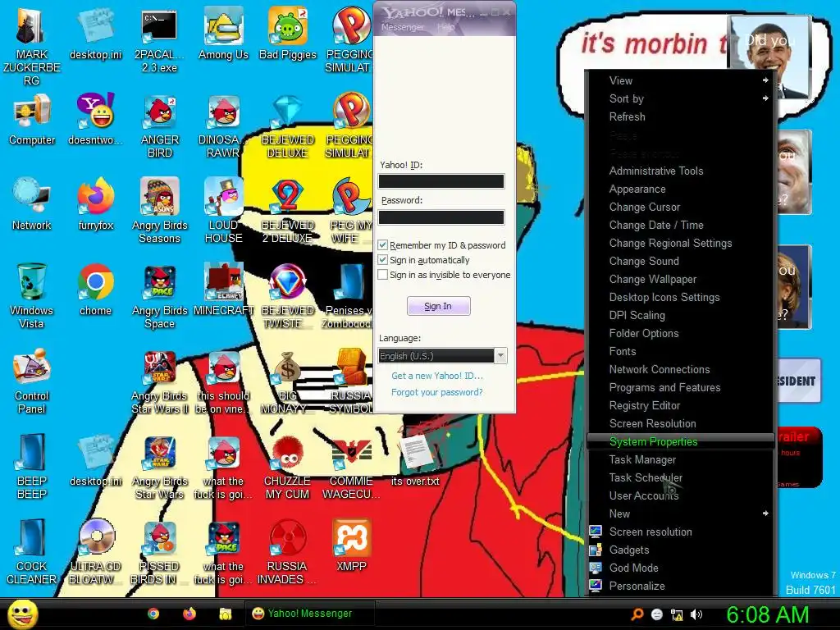
Task: Open the 2PACAL 2.3.exe desktop icon
Action: (159, 39)
